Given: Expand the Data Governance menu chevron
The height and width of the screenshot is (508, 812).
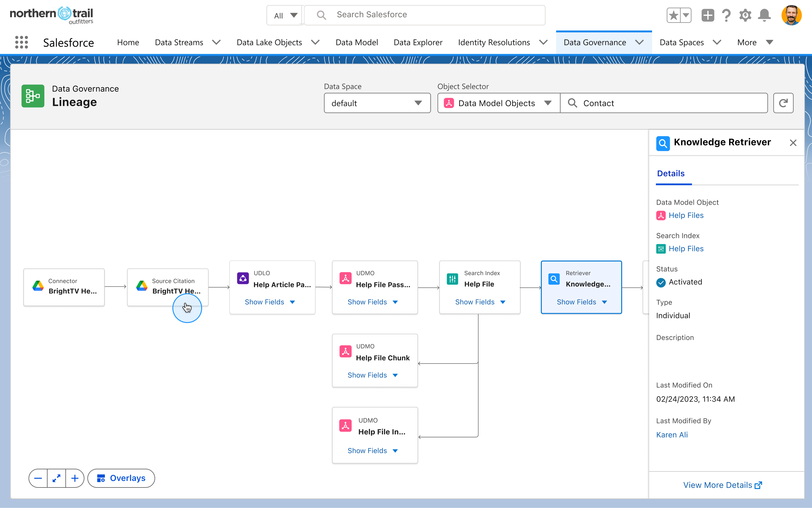Looking at the screenshot, I should [x=639, y=42].
